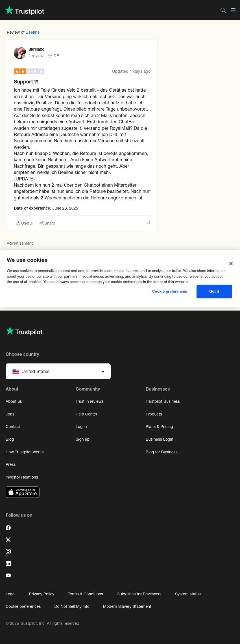Viewport: 240px width, 644px height.
Task: Open the hamburger menu icon
Action: tap(233, 10)
